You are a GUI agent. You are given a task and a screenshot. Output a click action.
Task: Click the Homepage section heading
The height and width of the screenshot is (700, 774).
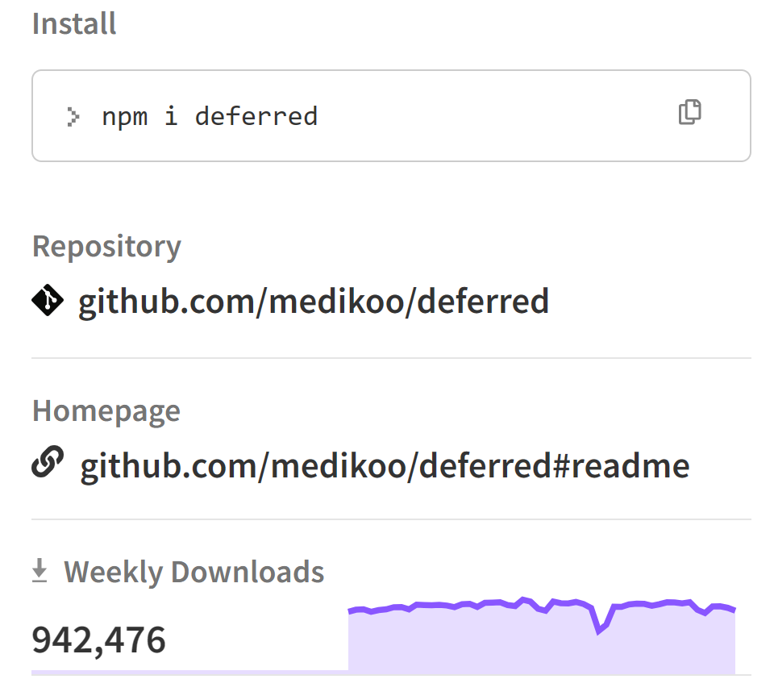click(106, 410)
